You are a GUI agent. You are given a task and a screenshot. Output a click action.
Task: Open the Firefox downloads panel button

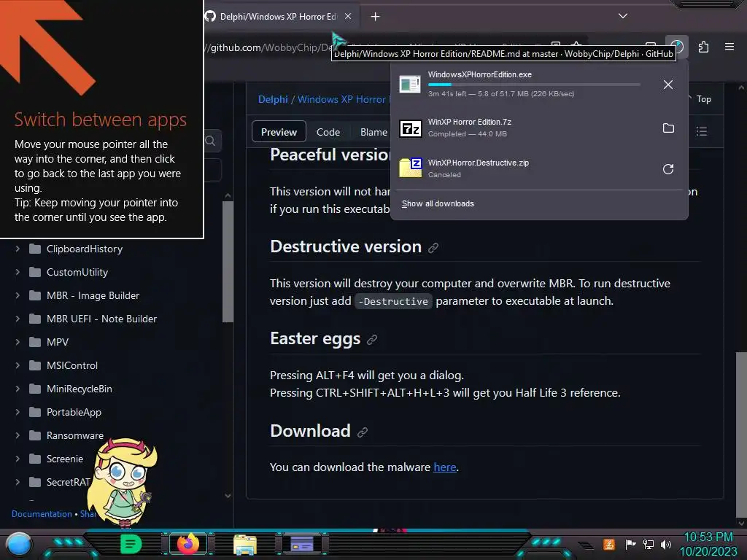[x=676, y=47]
